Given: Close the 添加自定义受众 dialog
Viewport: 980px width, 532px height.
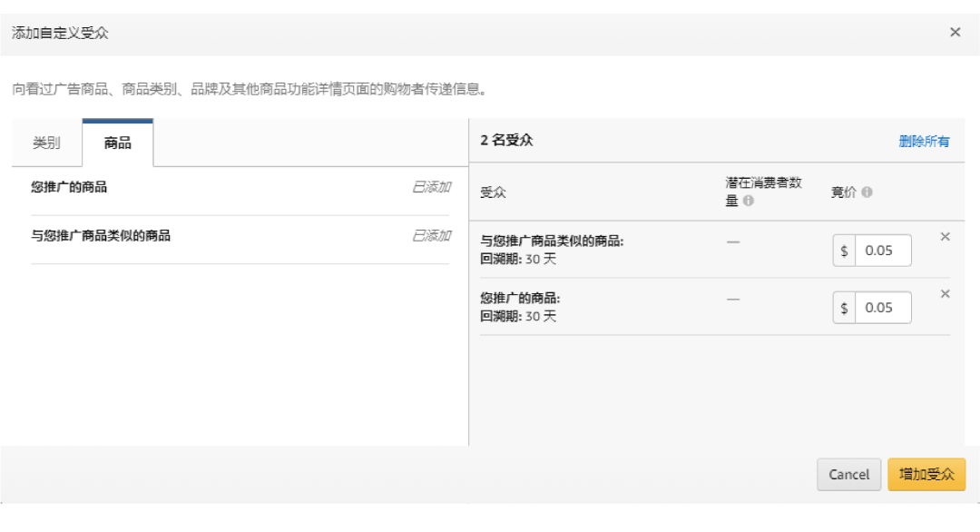Looking at the screenshot, I should pyautogui.click(x=955, y=32).
